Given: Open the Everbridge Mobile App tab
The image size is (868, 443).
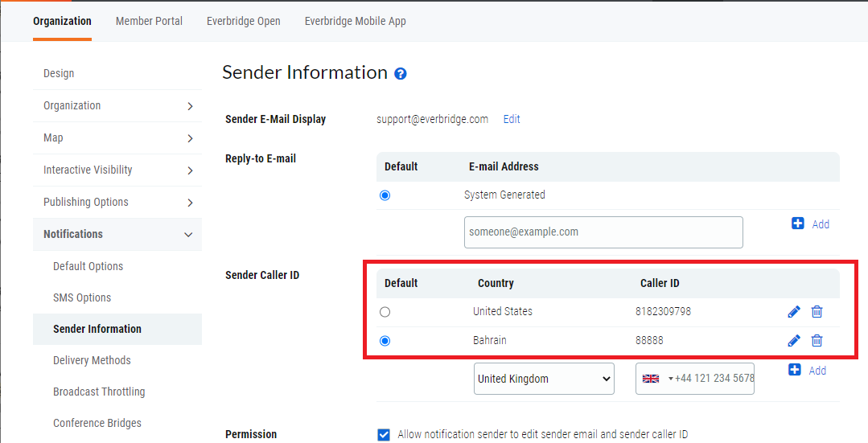Looking at the screenshot, I should point(355,21).
